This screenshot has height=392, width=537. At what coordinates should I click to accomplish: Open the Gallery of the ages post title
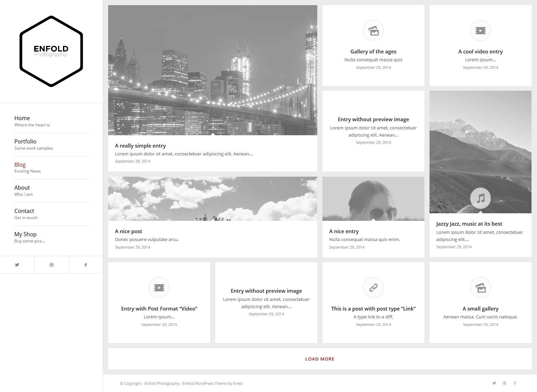[373, 51]
